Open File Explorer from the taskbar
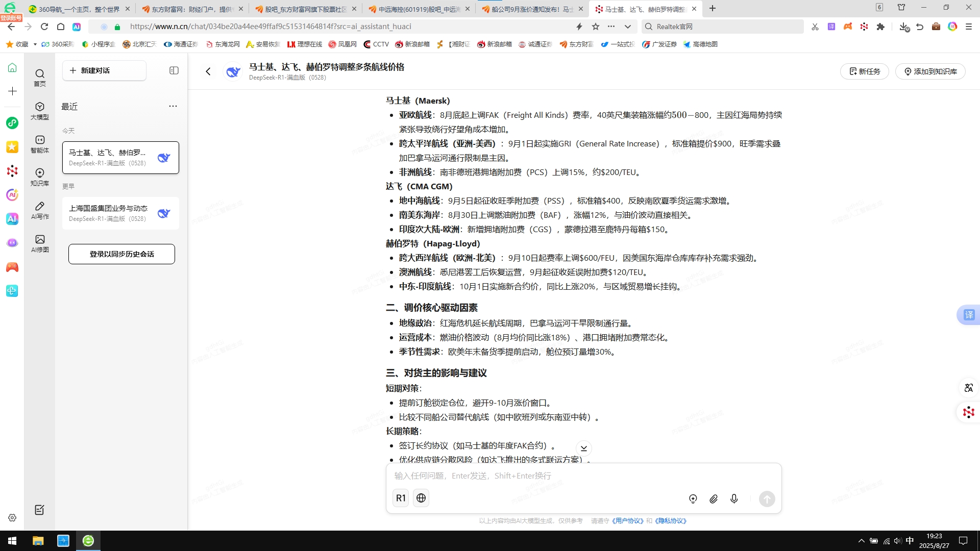 point(38,541)
